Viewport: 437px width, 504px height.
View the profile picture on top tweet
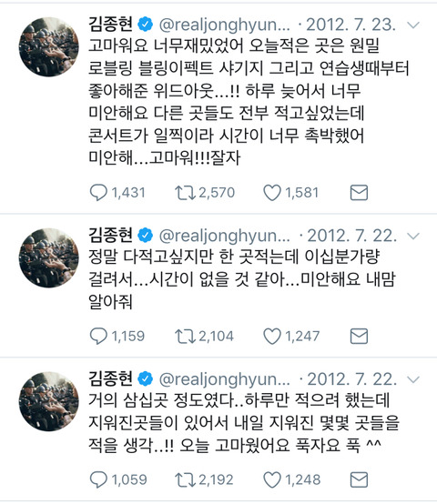[x=48, y=47]
